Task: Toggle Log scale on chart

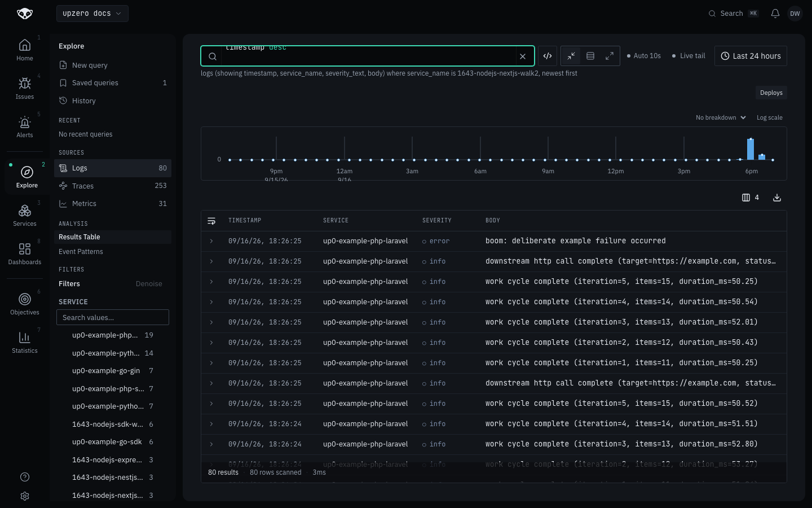Action: click(x=769, y=117)
